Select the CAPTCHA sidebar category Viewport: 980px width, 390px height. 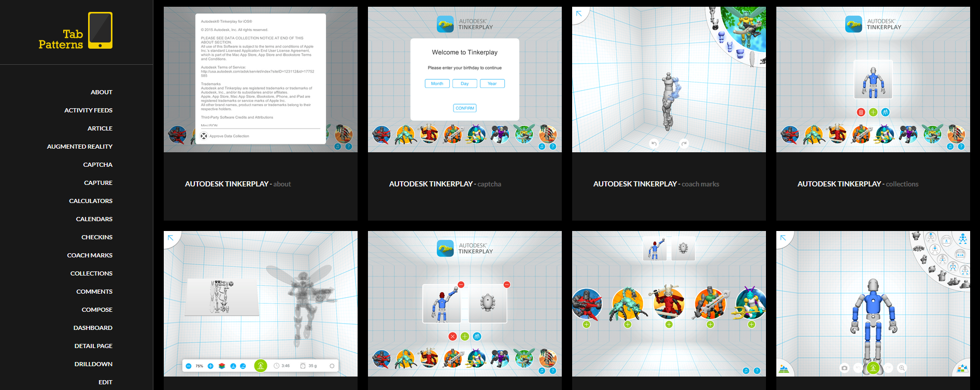(98, 165)
